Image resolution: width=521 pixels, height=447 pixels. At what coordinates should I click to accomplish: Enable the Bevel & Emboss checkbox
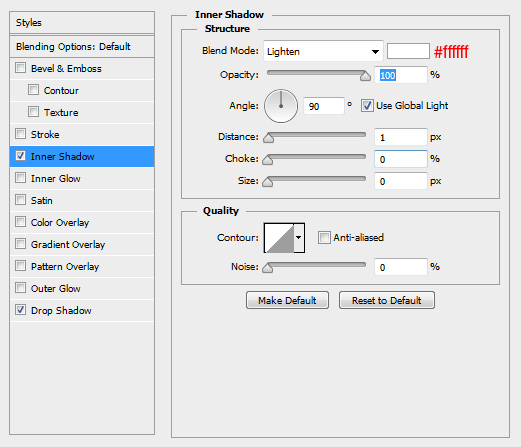[x=20, y=68]
